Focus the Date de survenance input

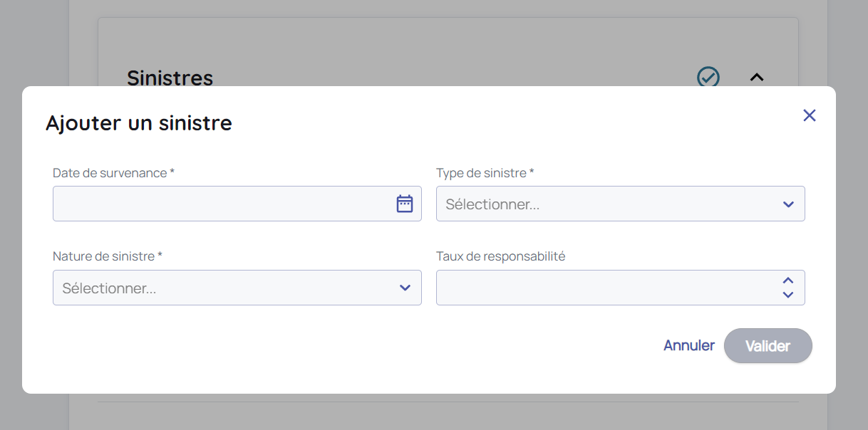point(221,204)
